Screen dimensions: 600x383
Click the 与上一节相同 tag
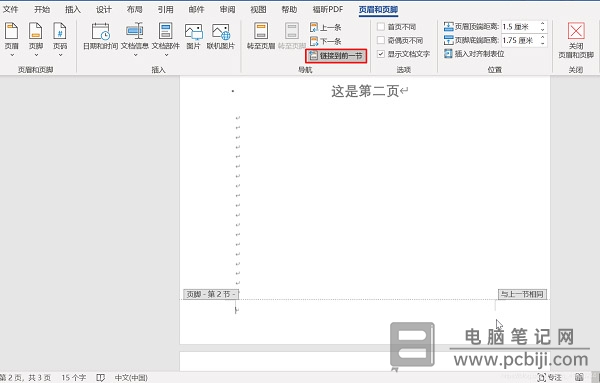point(522,294)
